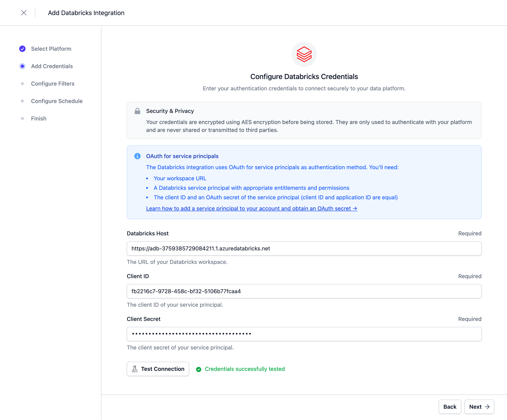Close the Add Databricks Integration wizard
This screenshot has height=420, width=507.
click(x=24, y=12)
